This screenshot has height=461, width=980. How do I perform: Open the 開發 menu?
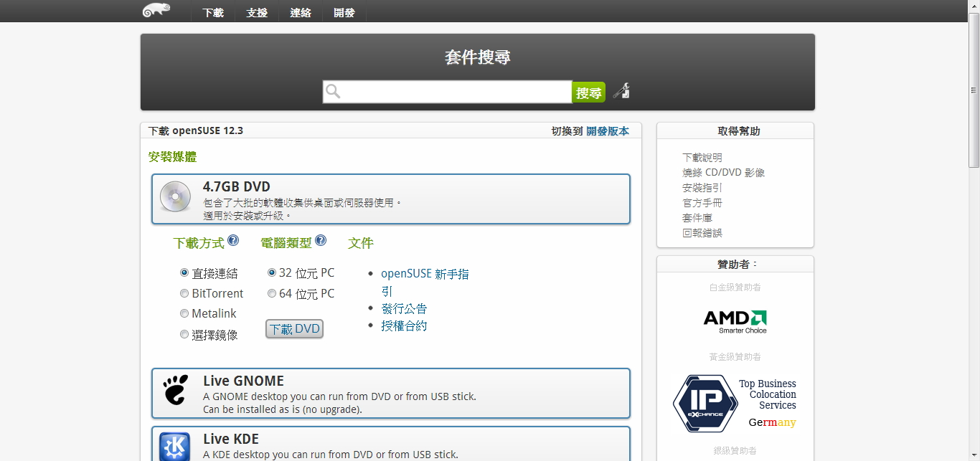pyautogui.click(x=344, y=12)
